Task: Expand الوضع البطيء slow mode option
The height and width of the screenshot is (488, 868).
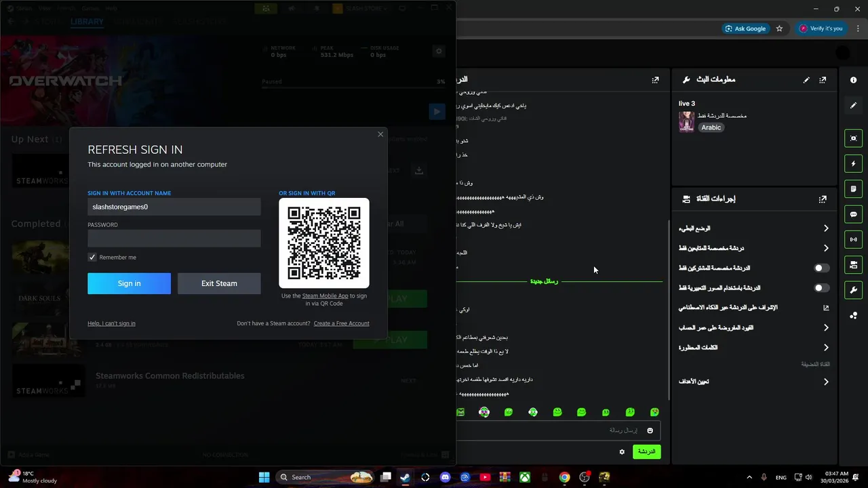Action: click(x=754, y=228)
